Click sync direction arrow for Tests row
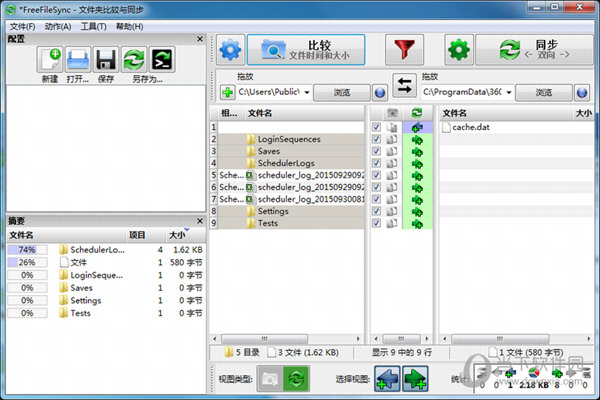 click(417, 224)
